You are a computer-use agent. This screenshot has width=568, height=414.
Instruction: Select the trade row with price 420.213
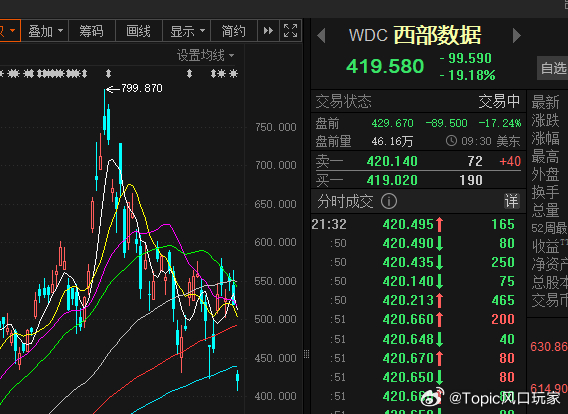pyautogui.click(x=418, y=300)
